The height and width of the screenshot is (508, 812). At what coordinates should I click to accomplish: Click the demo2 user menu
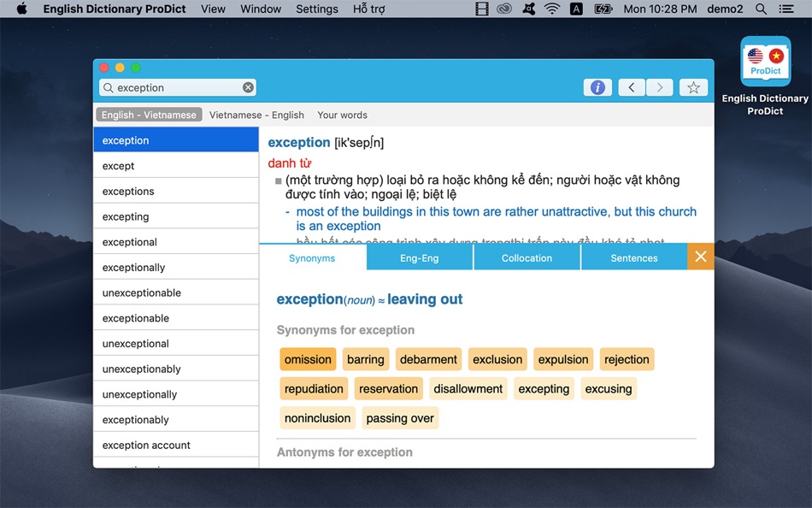coord(725,9)
